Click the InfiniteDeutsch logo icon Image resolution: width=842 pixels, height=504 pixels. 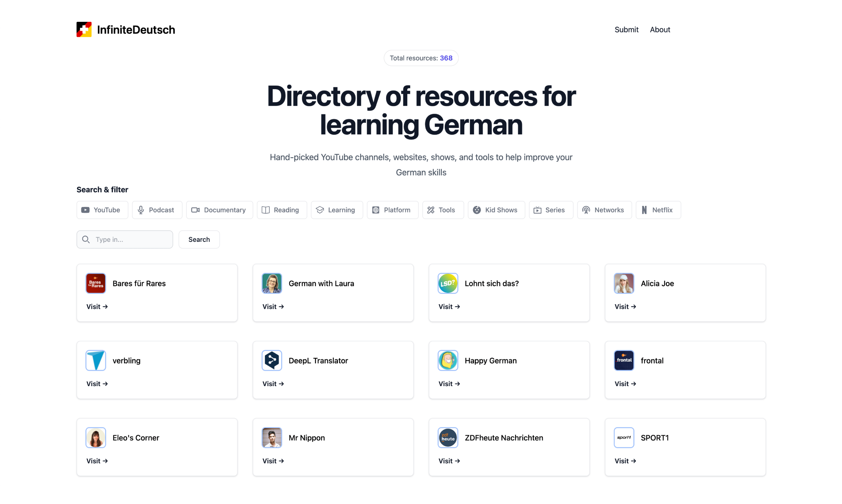pyautogui.click(x=84, y=29)
